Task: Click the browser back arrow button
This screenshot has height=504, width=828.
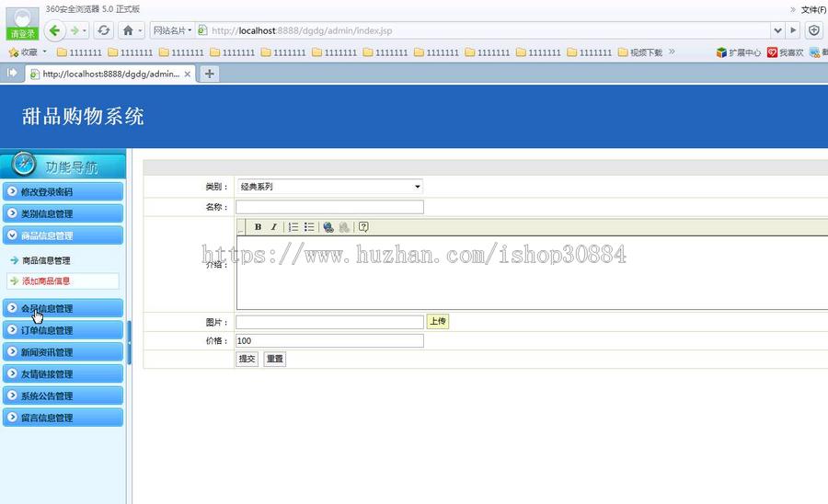Action: (54, 30)
